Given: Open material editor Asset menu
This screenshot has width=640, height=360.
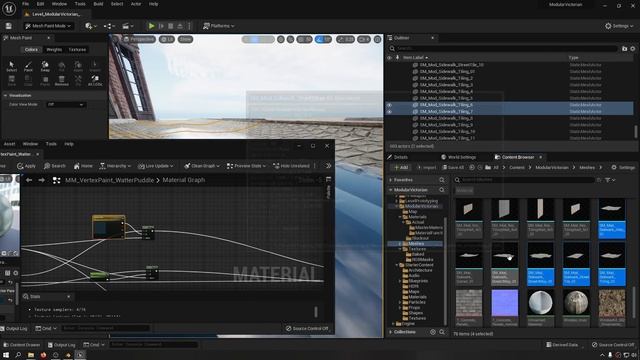Looking at the screenshot, I should 9,144.
